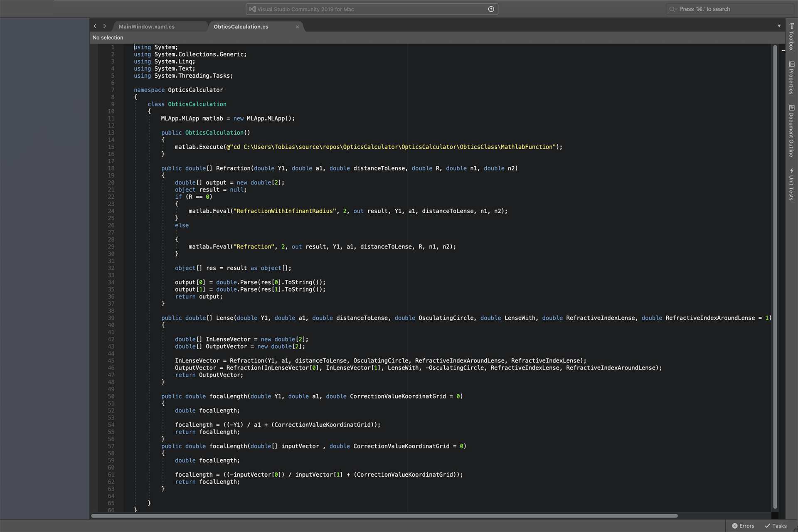Open the Toolbox side panel
The width and height of the screenshot is (798, 532).
pyautogui.click(x=791, y=37)
